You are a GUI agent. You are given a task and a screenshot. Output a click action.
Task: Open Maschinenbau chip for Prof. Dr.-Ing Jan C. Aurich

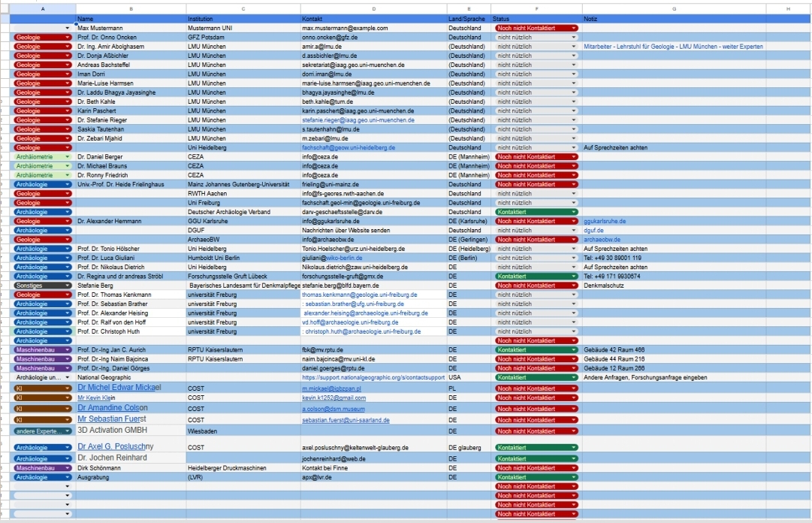43,350
